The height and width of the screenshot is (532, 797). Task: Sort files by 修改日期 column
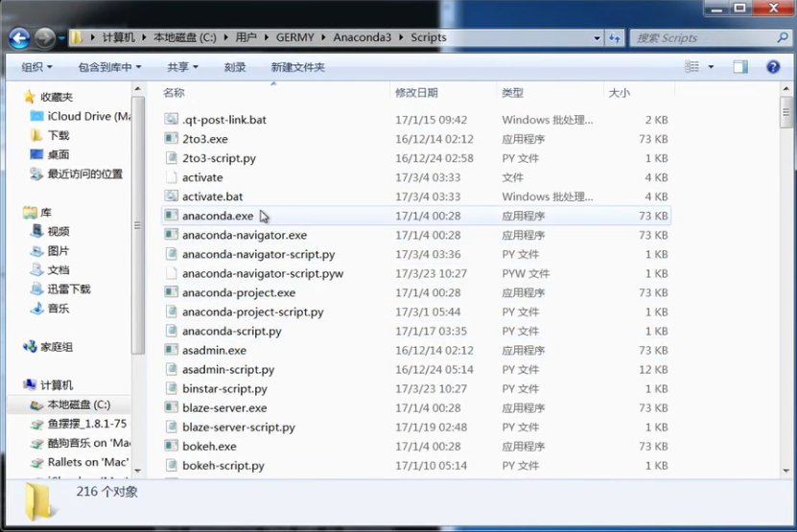click(x=416, y=93)
